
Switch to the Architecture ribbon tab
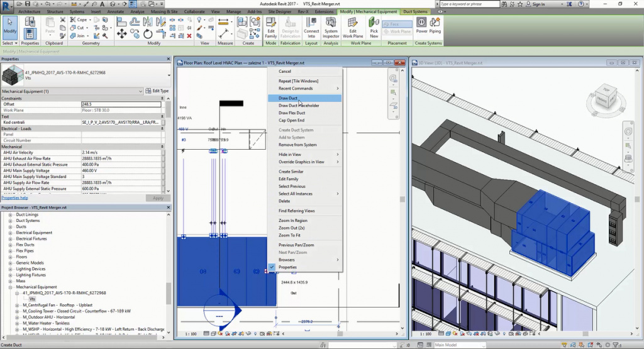click(x=31, y=11)
